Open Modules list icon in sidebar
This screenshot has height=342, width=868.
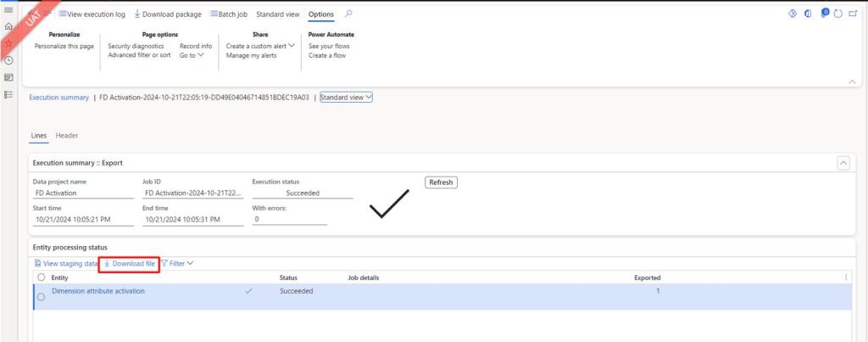click(8, 94)
